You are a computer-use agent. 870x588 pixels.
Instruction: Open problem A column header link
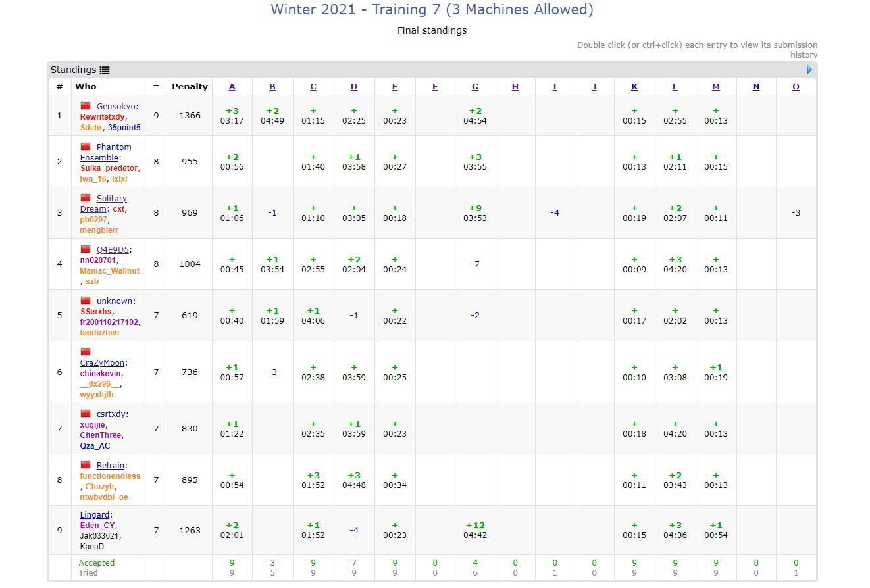click(x=232, y=87)
